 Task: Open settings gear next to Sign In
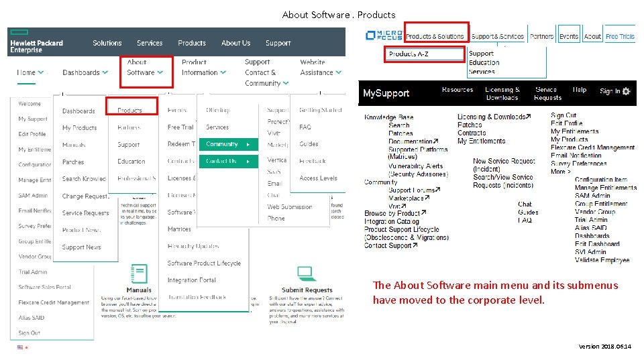coord(626,91)
